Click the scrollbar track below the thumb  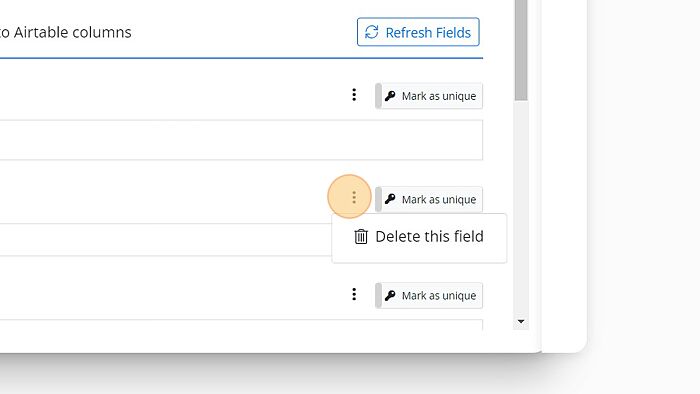pyautogui.click(x=521, y=207)
